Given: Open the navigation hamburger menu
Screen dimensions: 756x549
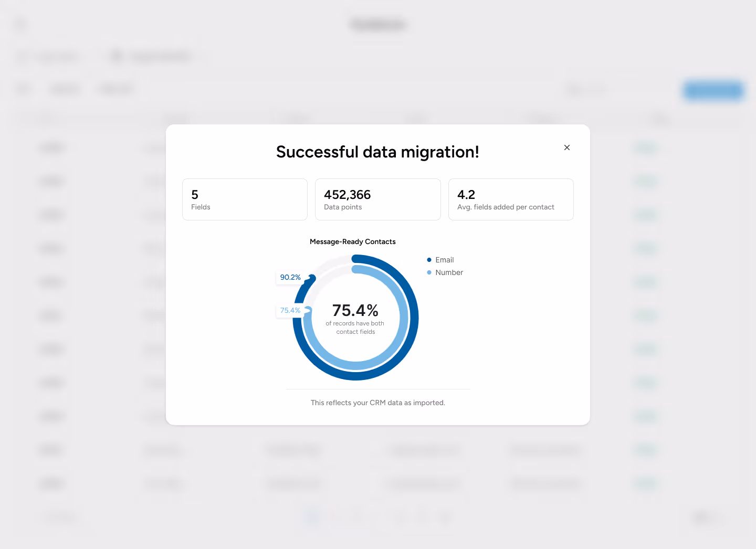Looking at the screenshot, I should [x=20, y=25].
